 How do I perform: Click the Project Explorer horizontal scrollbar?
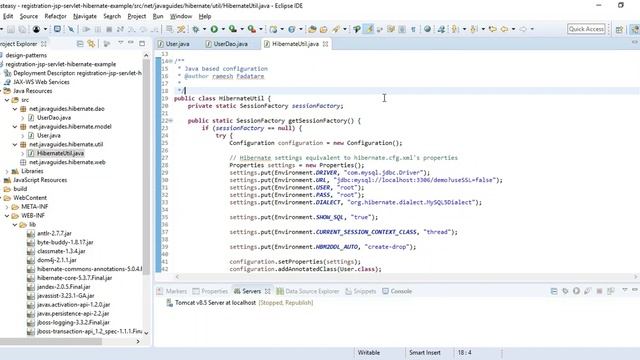click(51, 341)
